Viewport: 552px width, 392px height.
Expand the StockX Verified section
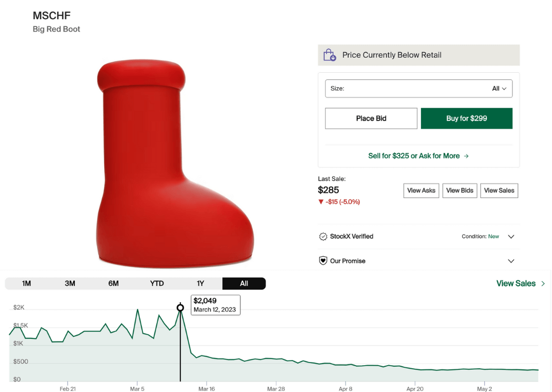tap(511, 237)
